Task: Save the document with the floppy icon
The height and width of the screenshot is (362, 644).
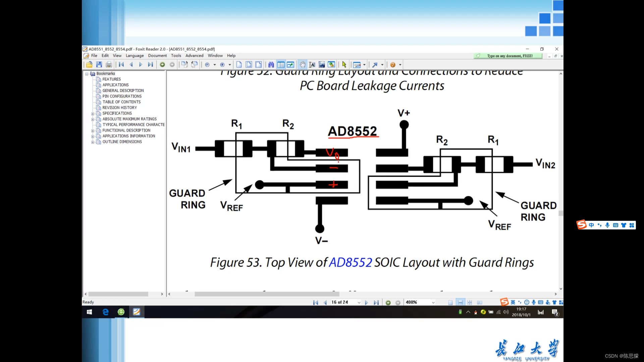Action: 99,65
